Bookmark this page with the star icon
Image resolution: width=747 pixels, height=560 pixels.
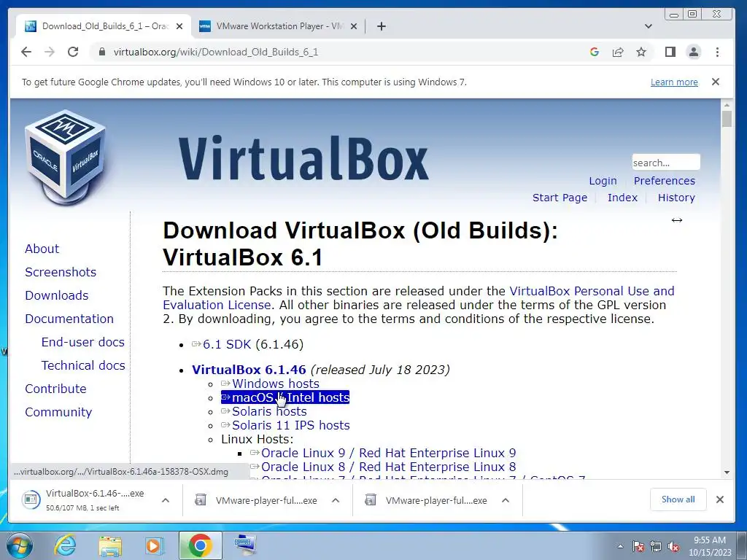tap(641, 52)
